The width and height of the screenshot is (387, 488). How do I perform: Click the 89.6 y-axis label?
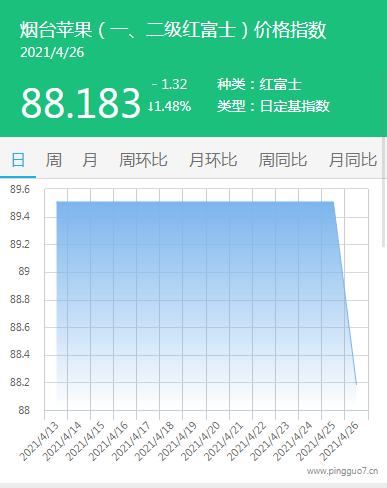(20, 189)
